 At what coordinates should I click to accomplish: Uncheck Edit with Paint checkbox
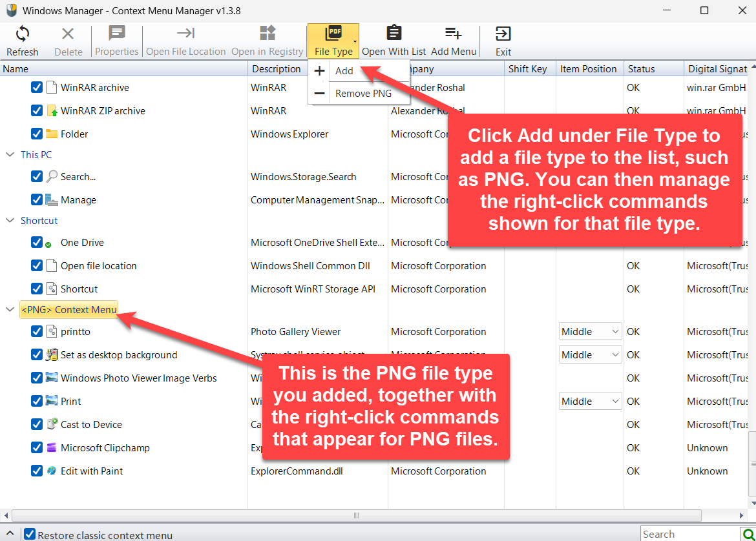(x=37, y=471)
